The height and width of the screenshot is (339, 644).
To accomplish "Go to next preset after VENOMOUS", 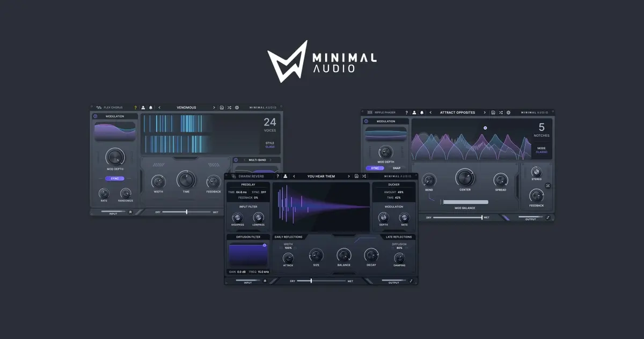I will [x=214, y=107].
